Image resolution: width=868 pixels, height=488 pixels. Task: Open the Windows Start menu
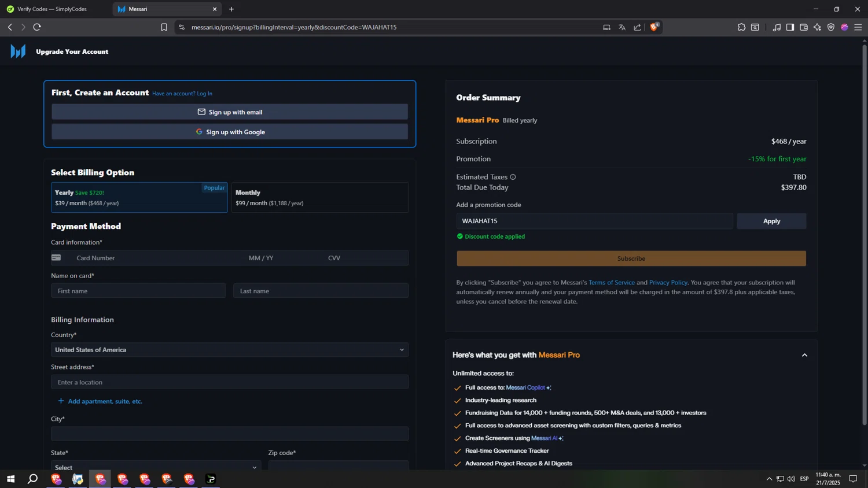pyautogui.click(x=10, y=479)
